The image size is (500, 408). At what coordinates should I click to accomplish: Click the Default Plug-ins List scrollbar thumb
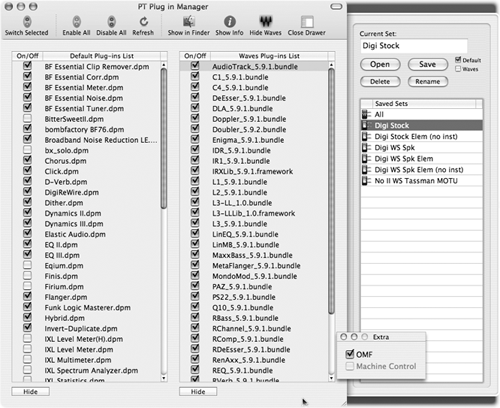coord(164,138)
